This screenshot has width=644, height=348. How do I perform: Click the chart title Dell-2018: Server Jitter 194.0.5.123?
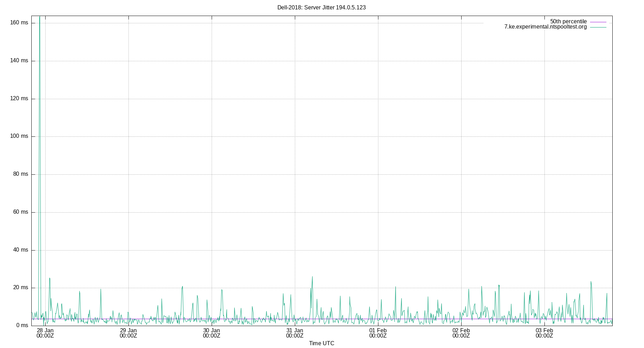point(321,7)
